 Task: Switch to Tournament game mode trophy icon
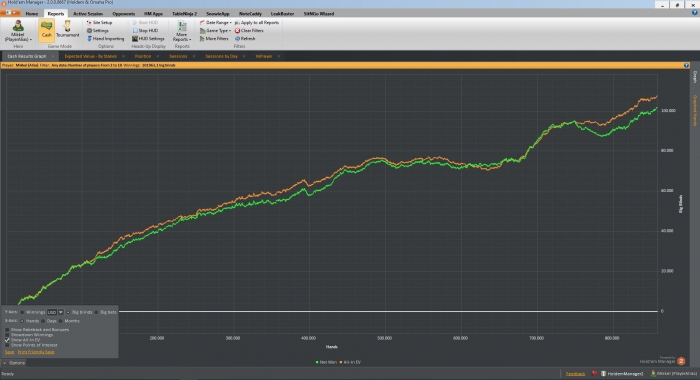coord(67,26)
